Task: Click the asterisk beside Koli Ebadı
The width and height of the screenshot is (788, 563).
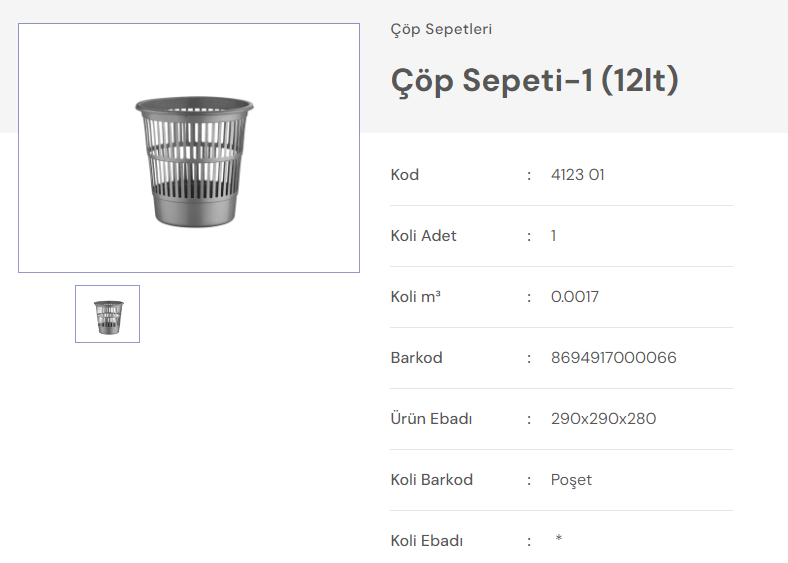Action: (559, 540)
